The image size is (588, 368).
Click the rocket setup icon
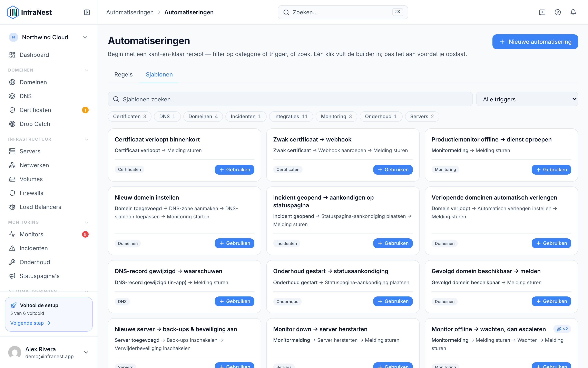point(13,305)
